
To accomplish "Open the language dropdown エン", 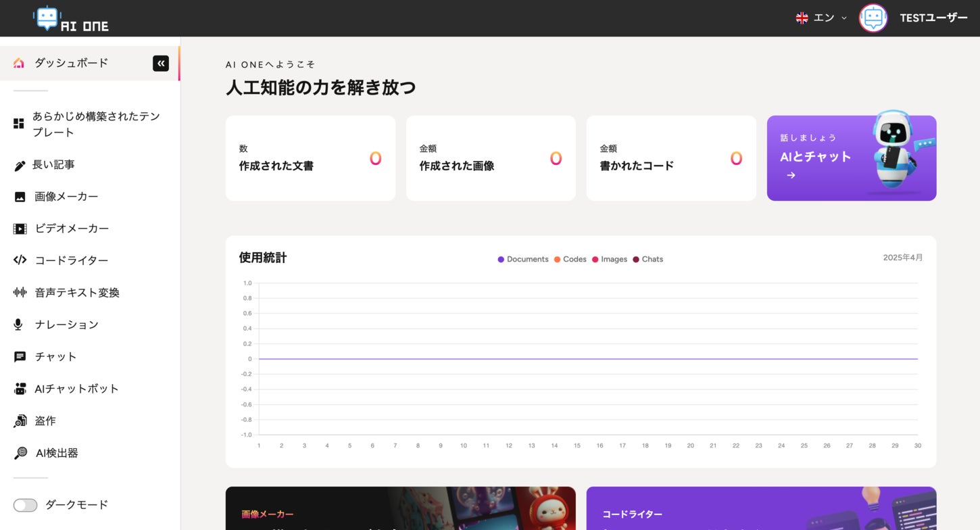I will (821, 18).
